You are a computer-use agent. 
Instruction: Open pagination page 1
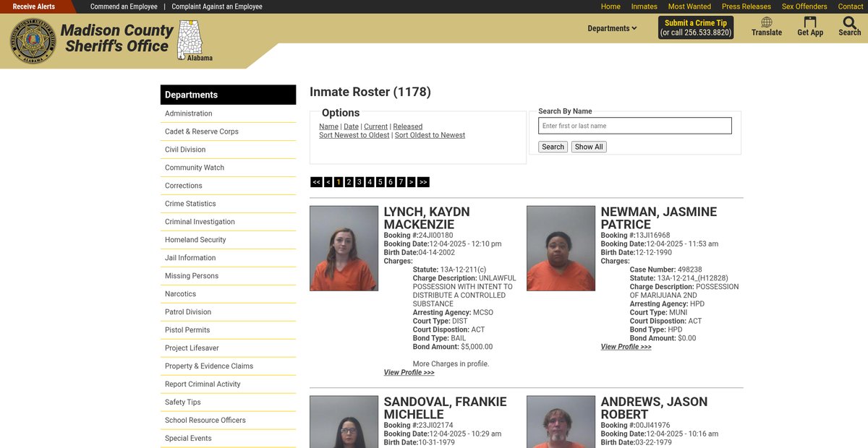[x=339, y=182]
